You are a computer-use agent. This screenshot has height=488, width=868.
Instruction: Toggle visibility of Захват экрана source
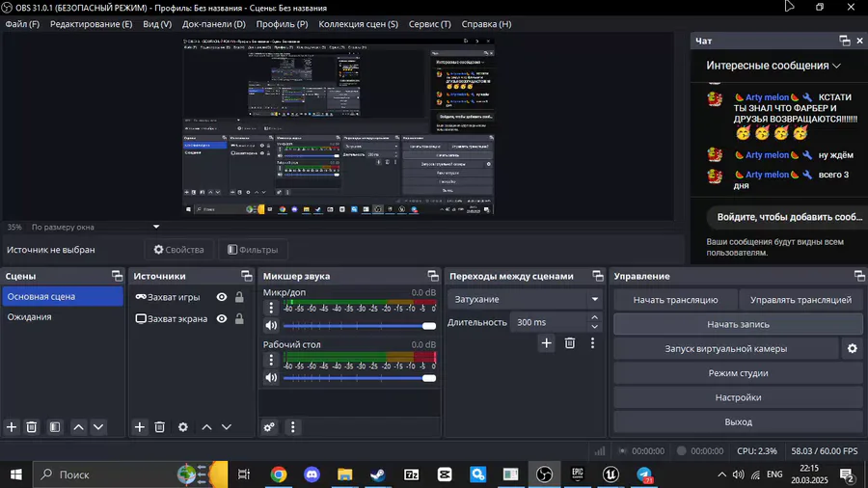[222, 318]
